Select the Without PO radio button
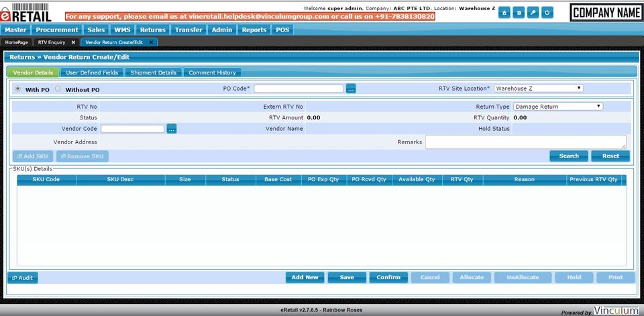 coord(58,89)
